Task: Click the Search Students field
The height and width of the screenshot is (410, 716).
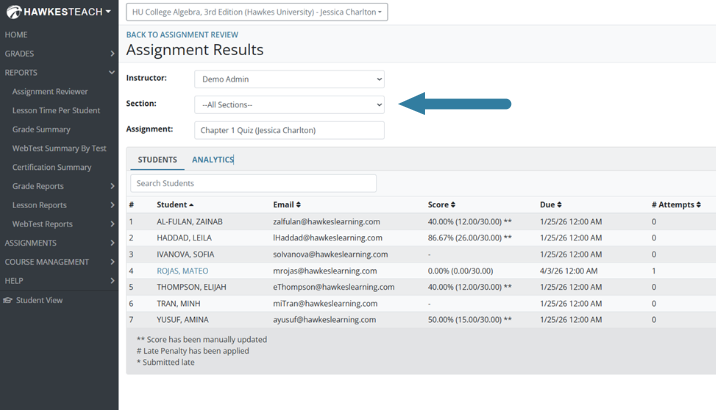Action: click(x=253, y=183)
